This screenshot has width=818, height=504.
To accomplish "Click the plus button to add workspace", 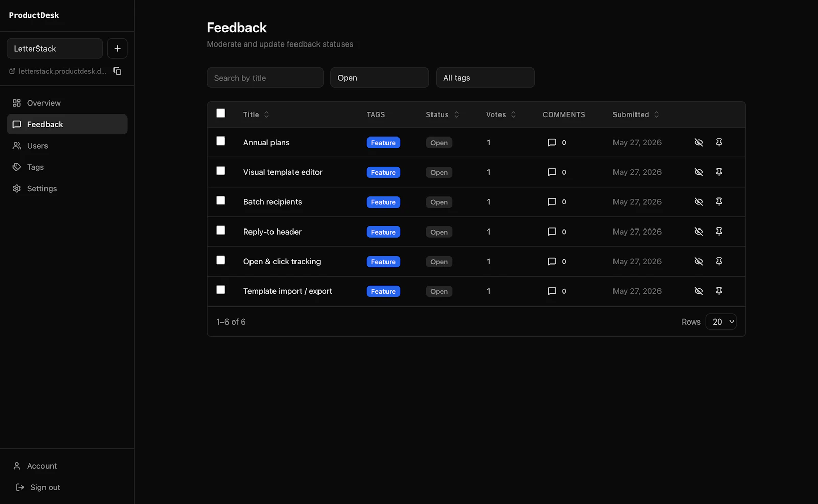I will click(117, 49).
